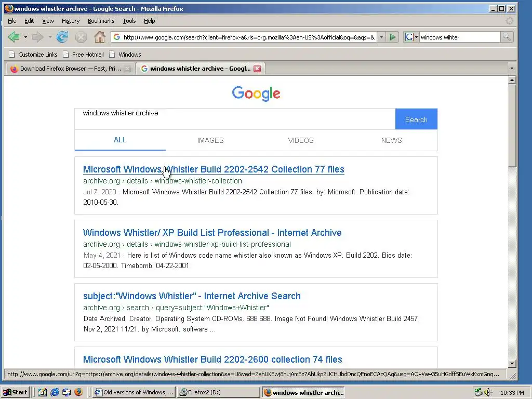Select the windows whistler archive tab
The width and height of the screenshot is (532, 399).
coord(201,69)
